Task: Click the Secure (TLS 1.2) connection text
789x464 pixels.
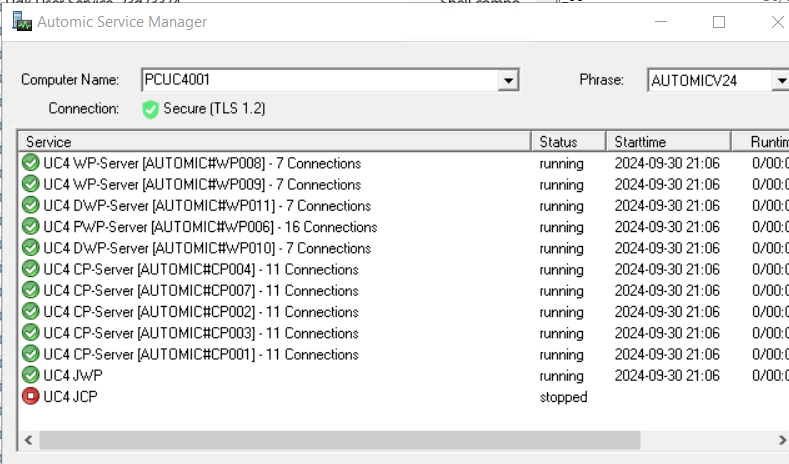Action: click(214, 109)
